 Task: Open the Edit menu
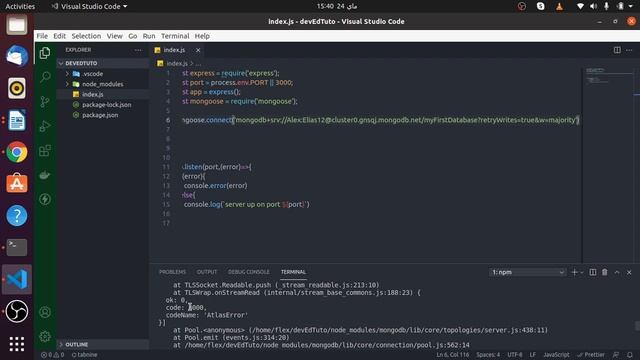click(x=59, y=36)
